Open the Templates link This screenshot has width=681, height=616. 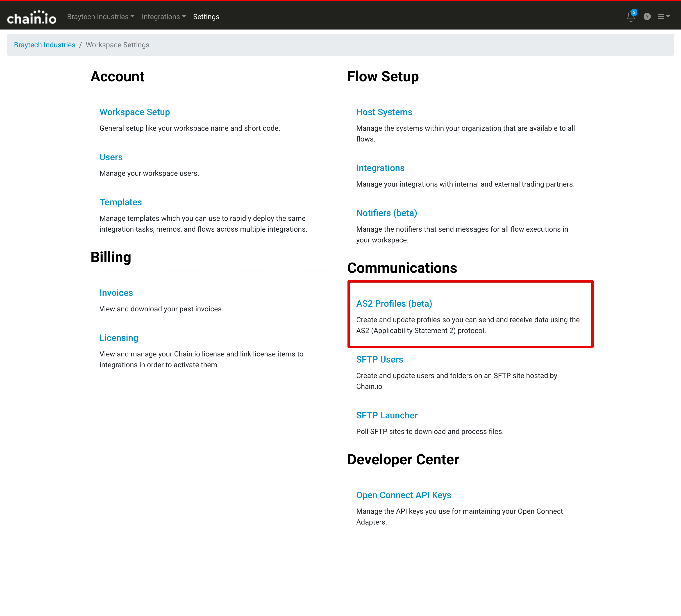point(121,202)
